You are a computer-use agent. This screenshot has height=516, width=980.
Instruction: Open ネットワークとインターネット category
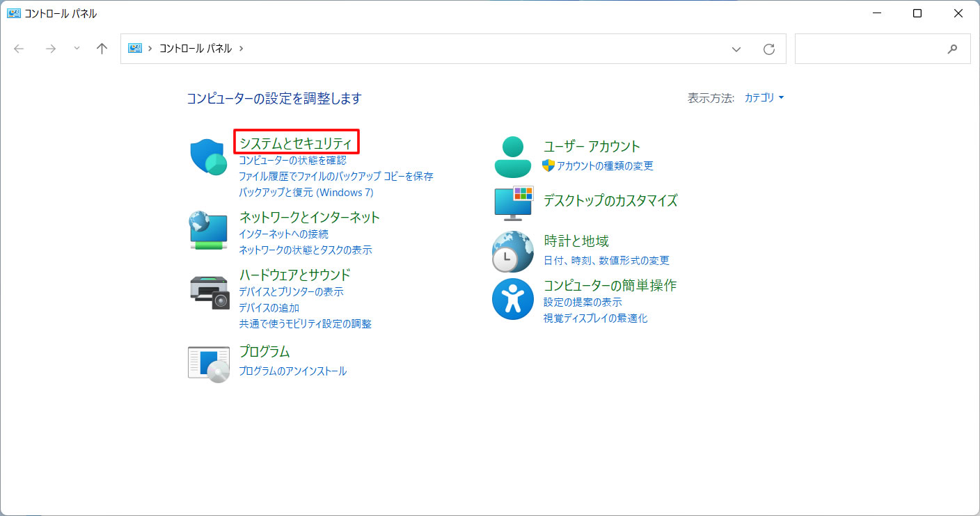[x=310, y=217]
